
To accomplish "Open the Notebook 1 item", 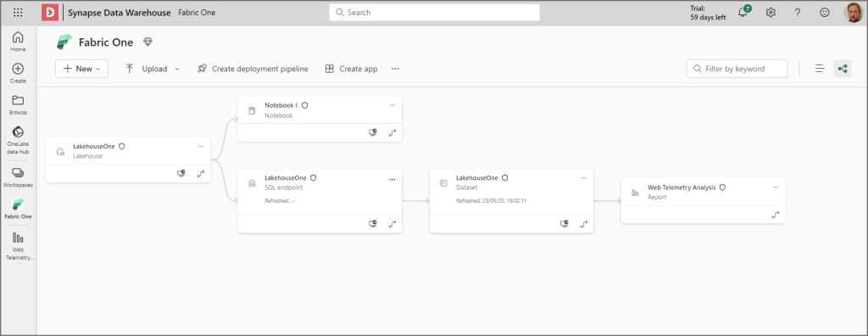I will click(281, 105).
